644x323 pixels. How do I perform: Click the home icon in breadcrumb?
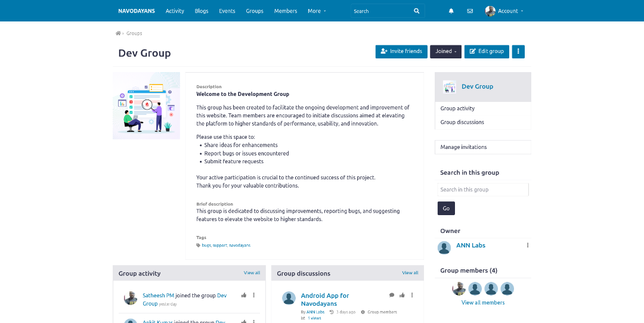(118, 33)
